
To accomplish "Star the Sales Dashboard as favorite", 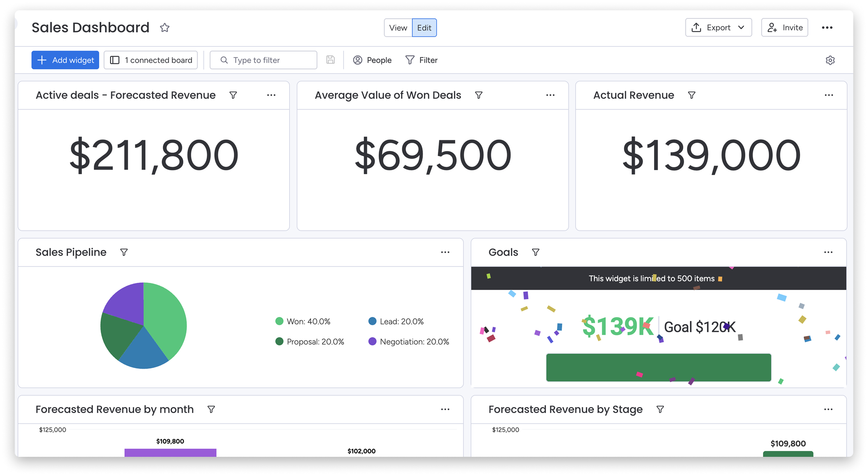I will pyautogui.click(x=164, y=28).
